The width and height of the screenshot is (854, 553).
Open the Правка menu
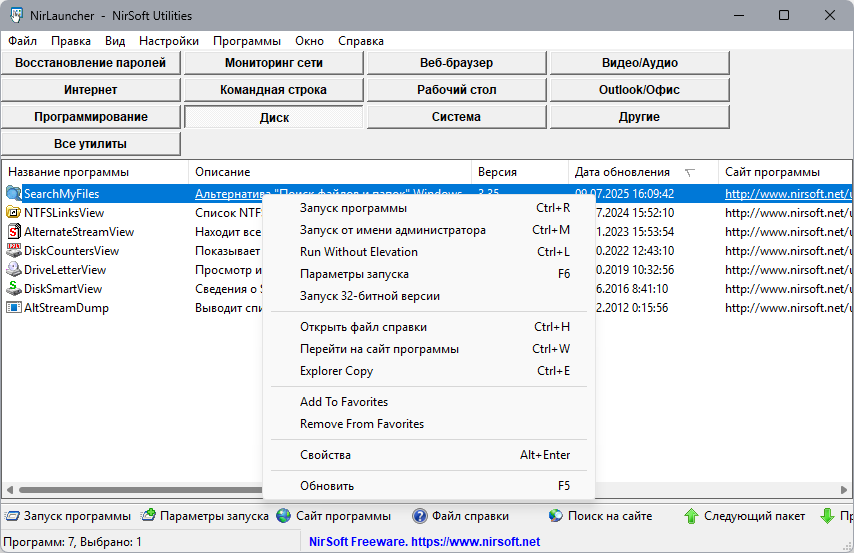71,41
